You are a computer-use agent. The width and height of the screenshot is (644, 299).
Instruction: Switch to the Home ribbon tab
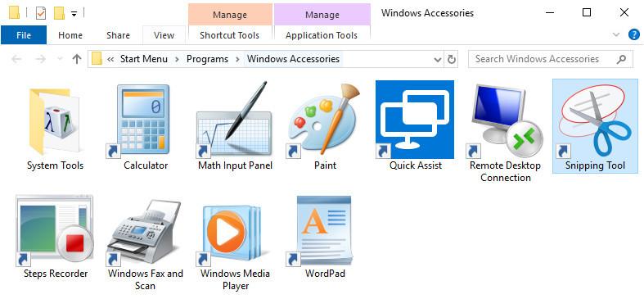point(70,35)
